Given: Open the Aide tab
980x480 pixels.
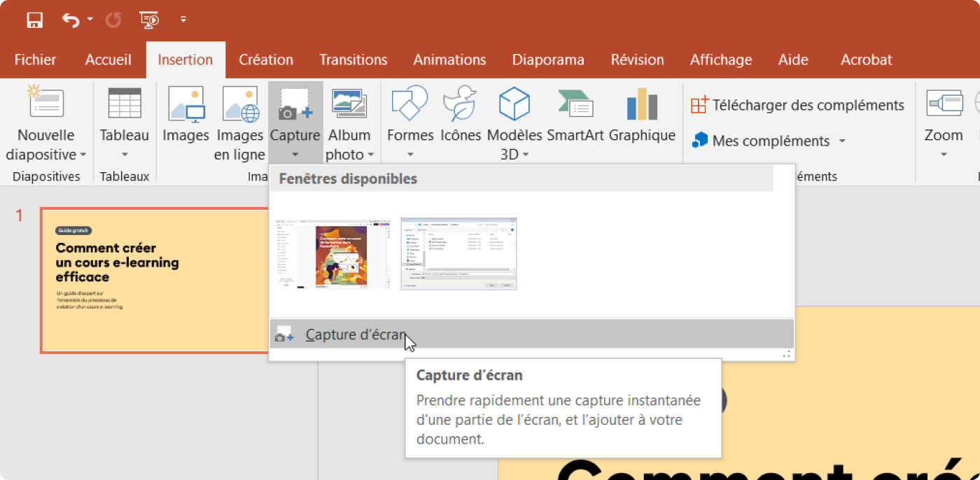Looking at the screenshot, I should click(x=793, y=59).
